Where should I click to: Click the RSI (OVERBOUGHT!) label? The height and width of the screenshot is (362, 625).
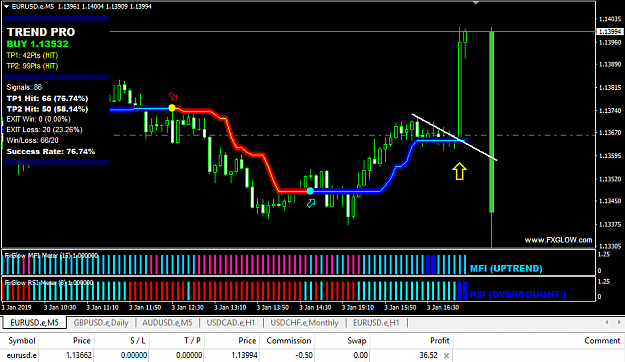point(518,295)
